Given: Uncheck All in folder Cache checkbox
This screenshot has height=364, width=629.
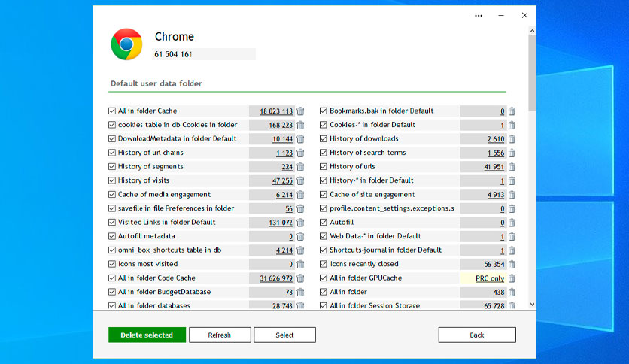Looking at the screenshot, I should click(x=112, y=111).
